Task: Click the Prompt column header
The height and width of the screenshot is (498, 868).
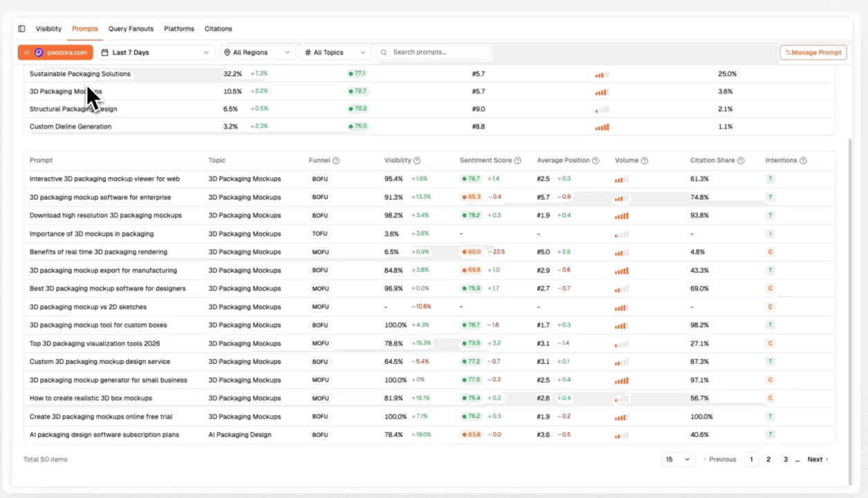Action: [x=41, y=160]
